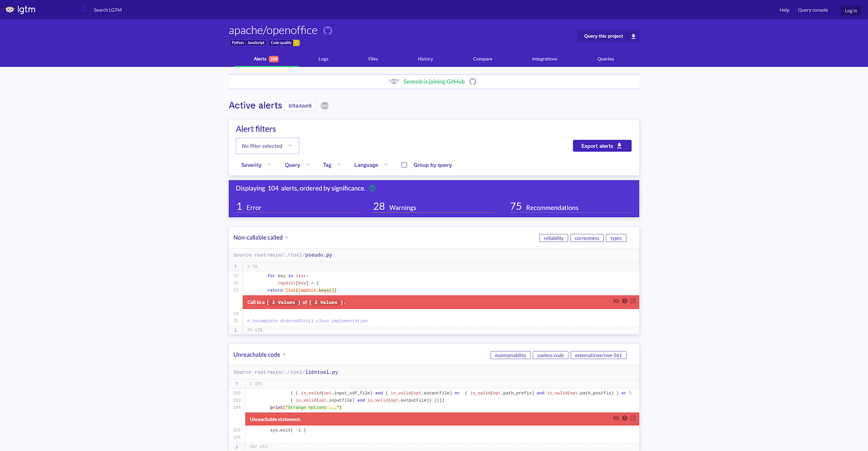The height and width of the screenshot is (451, 868).
Task: Go to the Integrations tab
Action: tap(544, 59)
